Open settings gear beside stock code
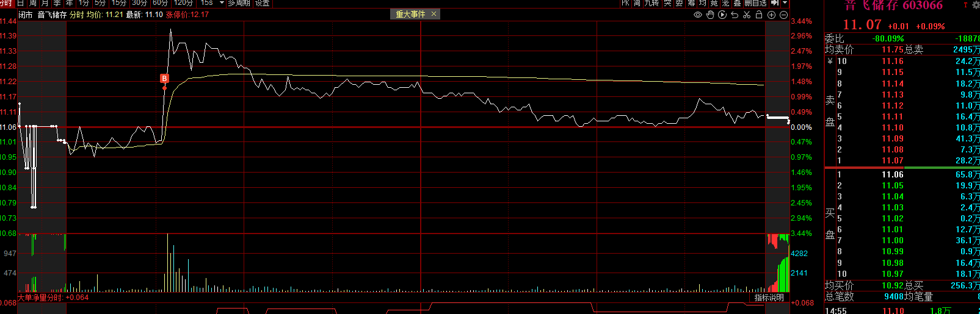 click(x=975, y=5)
